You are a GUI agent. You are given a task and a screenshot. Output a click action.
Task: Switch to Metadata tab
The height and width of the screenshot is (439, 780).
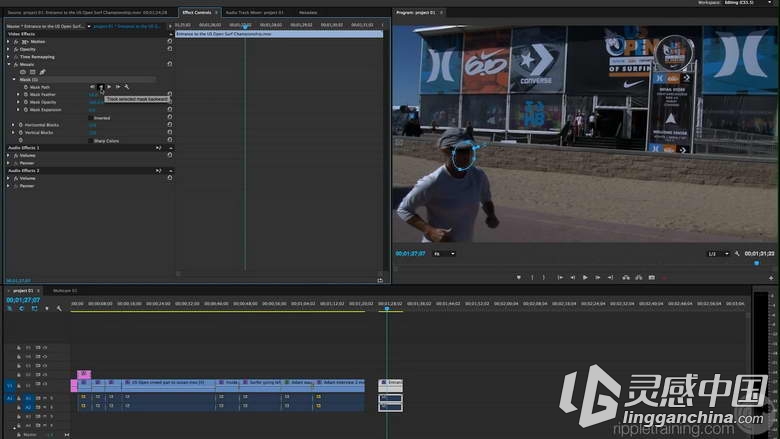click(x=308, y=12)
